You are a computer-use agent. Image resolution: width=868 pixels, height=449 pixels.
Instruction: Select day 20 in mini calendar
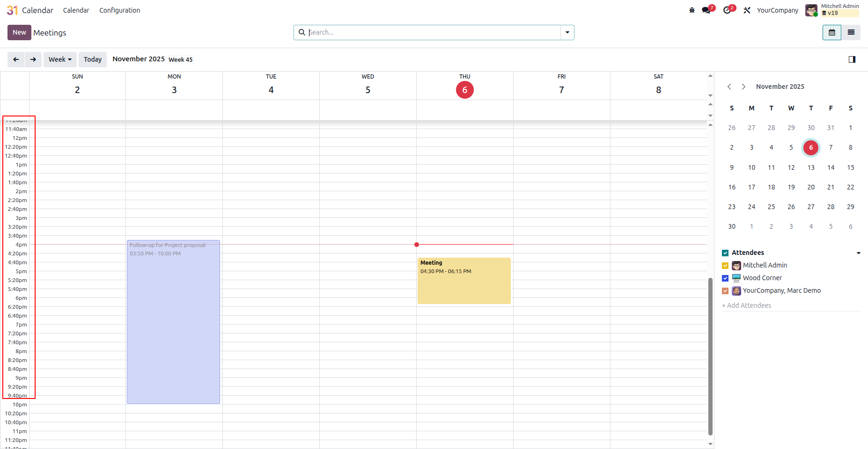point(811,187)
